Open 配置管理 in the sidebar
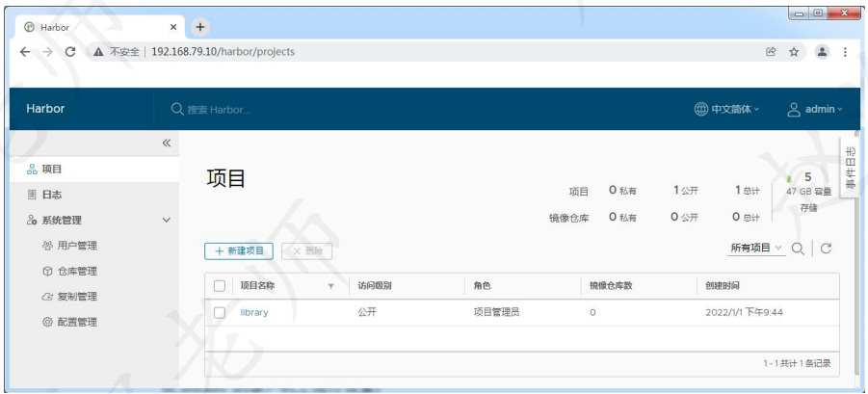The height and width of the screenshot is (394, 868). (70, 322)
